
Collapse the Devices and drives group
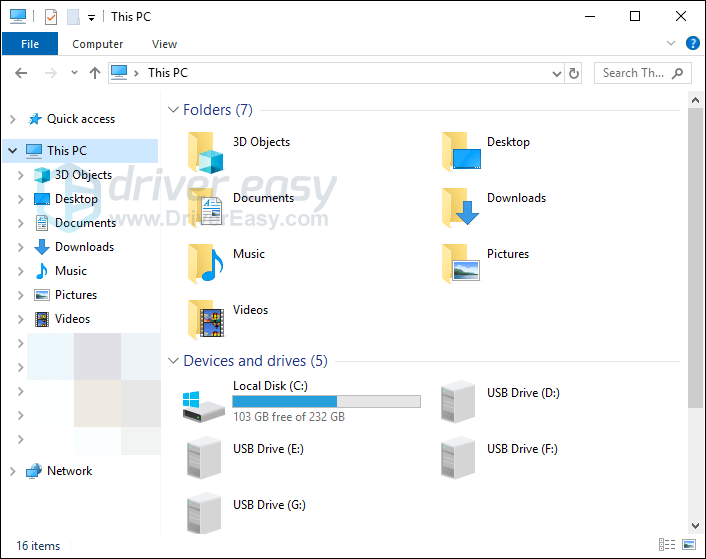(174, 361)
